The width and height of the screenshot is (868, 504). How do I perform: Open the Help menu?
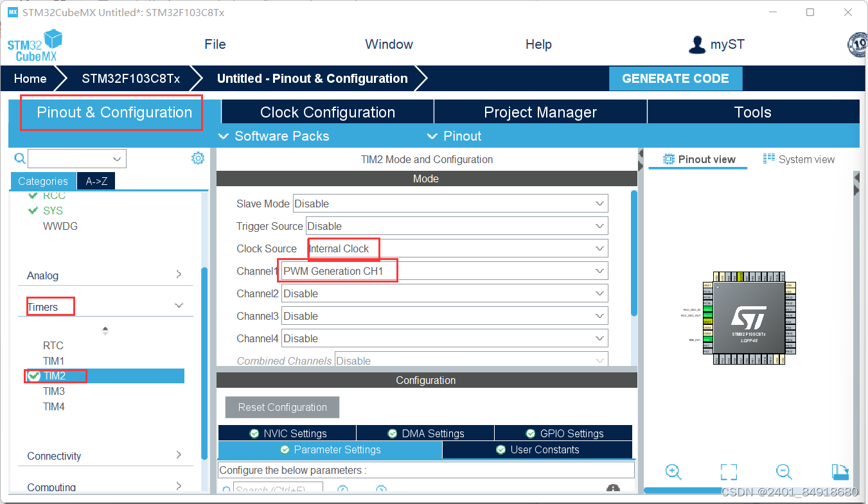click(x=538, y=44)
